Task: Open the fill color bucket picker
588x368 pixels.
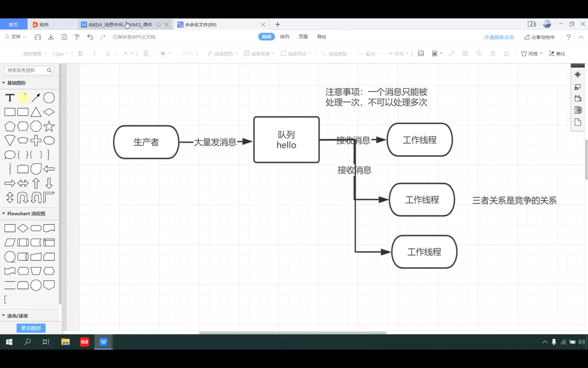Action: tap(165, 54)
